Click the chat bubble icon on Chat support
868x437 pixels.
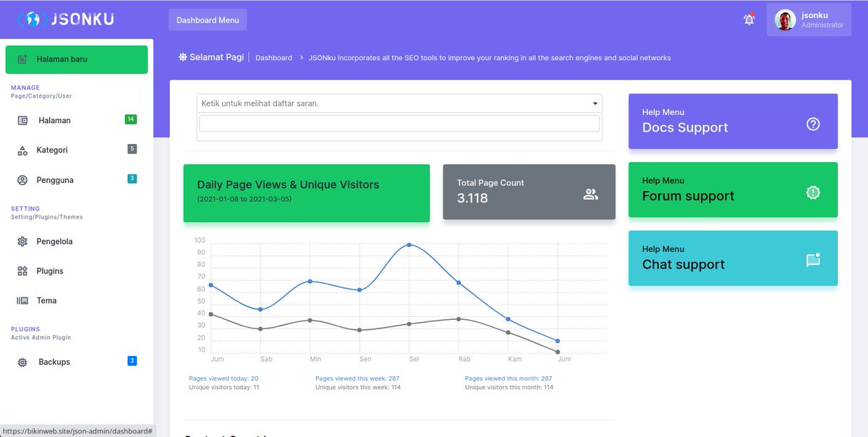tap(813, 260)
